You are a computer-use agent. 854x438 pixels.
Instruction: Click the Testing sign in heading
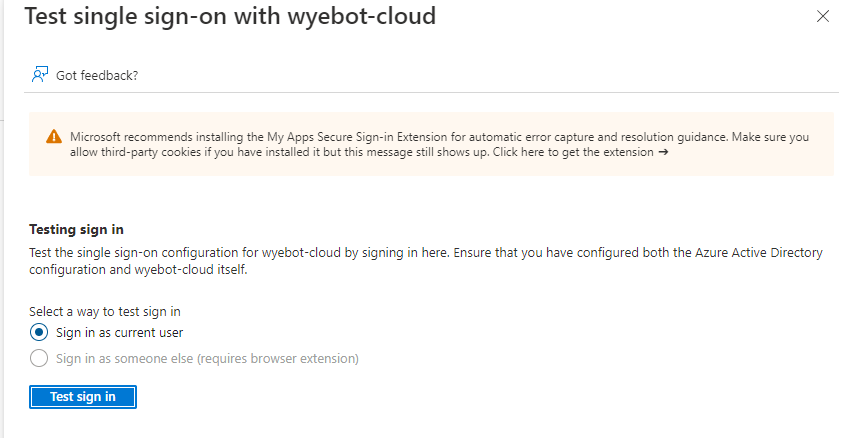[x=76, y=229]
